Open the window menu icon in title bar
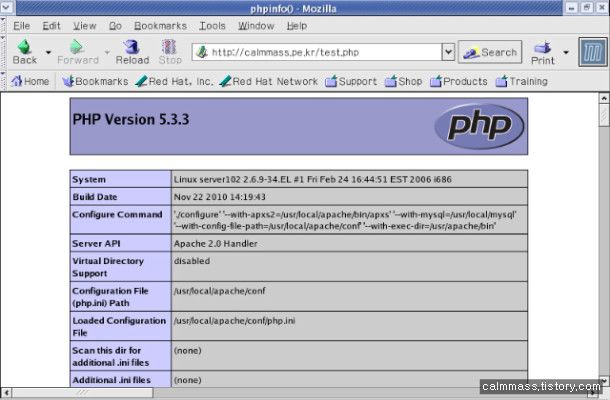This screenshot has height=400, width=610. (x=7, y=7)
